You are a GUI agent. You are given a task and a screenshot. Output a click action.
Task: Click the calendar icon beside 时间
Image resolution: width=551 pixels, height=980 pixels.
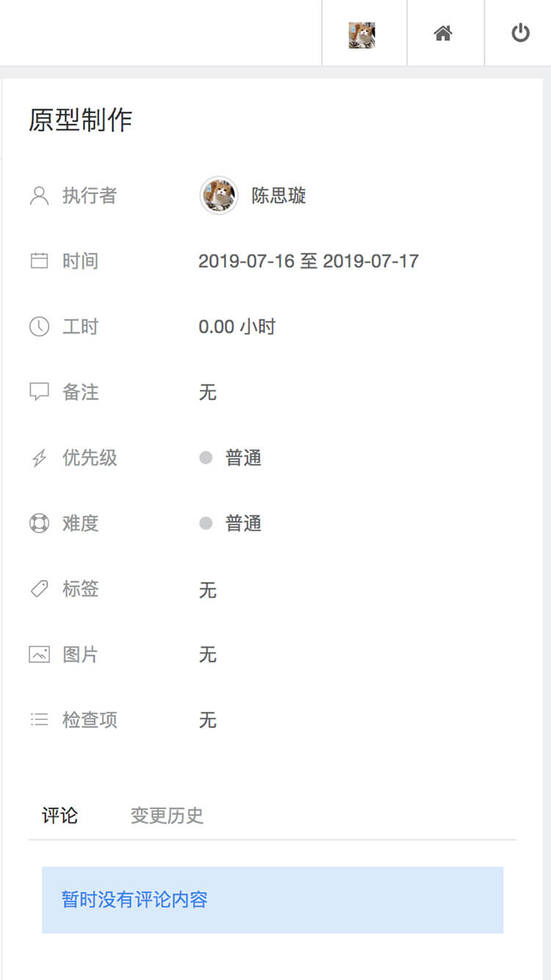[39, 261]
